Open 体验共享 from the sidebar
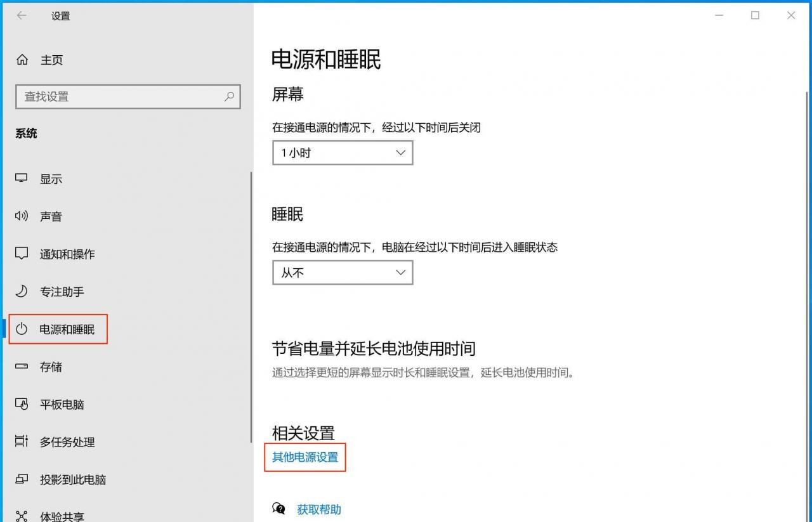 (x=62, y=516)
